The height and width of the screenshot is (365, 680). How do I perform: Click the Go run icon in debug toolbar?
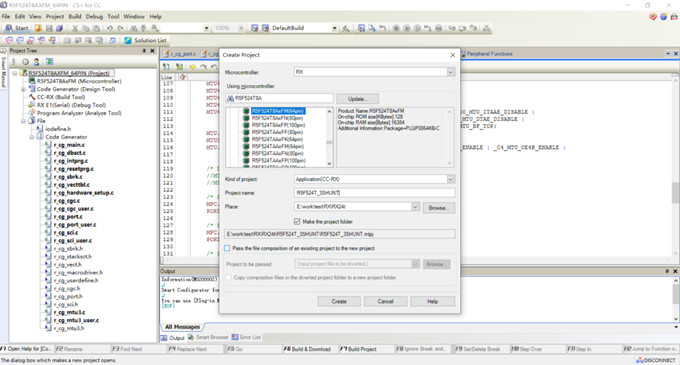point(407,28)
